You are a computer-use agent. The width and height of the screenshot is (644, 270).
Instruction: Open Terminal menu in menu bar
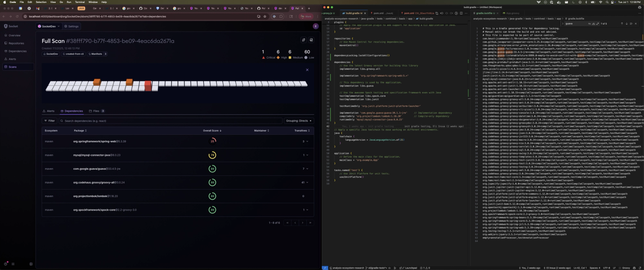point(80,2)
